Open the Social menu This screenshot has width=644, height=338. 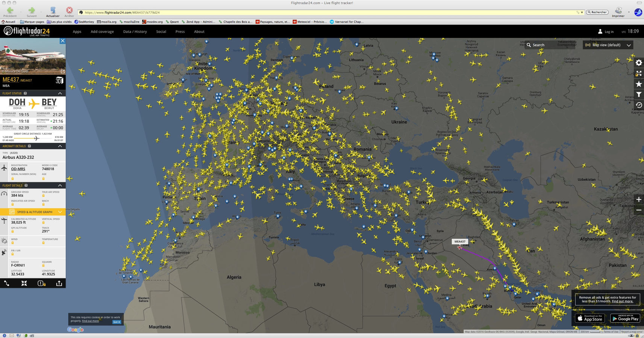point(161,32)
